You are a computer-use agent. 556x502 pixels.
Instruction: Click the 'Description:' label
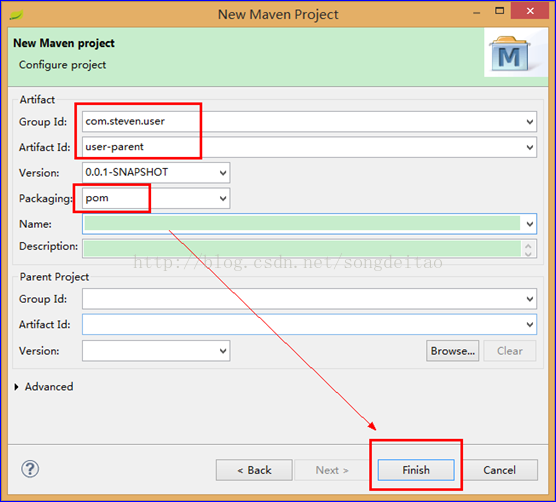(x=48, y=246)
